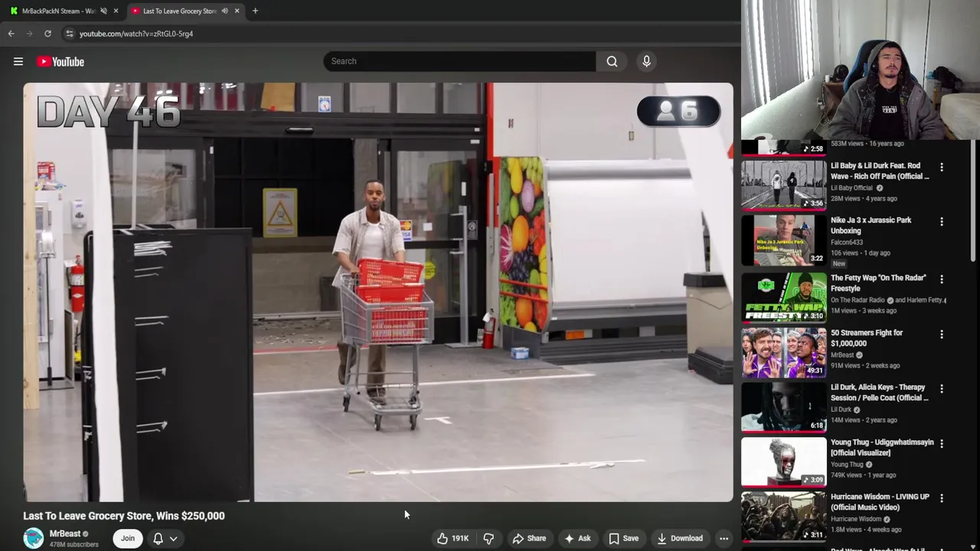Expand the notification preferences chevron
This screenshot has width=980, height=551.
174,538
